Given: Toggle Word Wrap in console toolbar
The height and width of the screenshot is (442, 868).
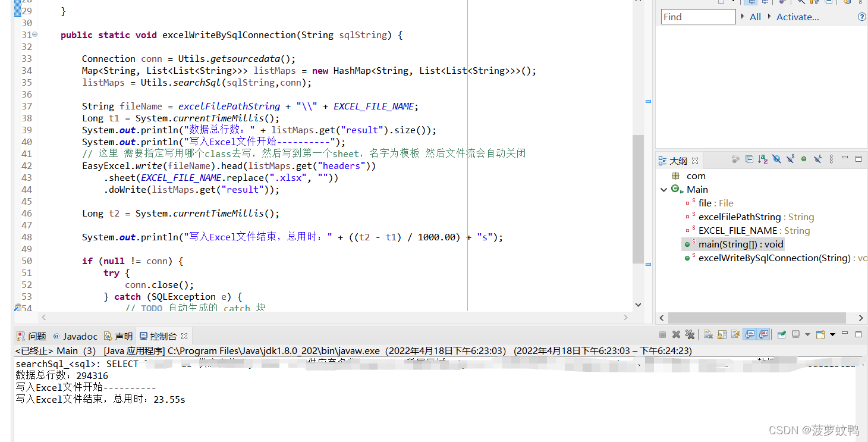Looking at the screenshot, I should tap(736, 334).
